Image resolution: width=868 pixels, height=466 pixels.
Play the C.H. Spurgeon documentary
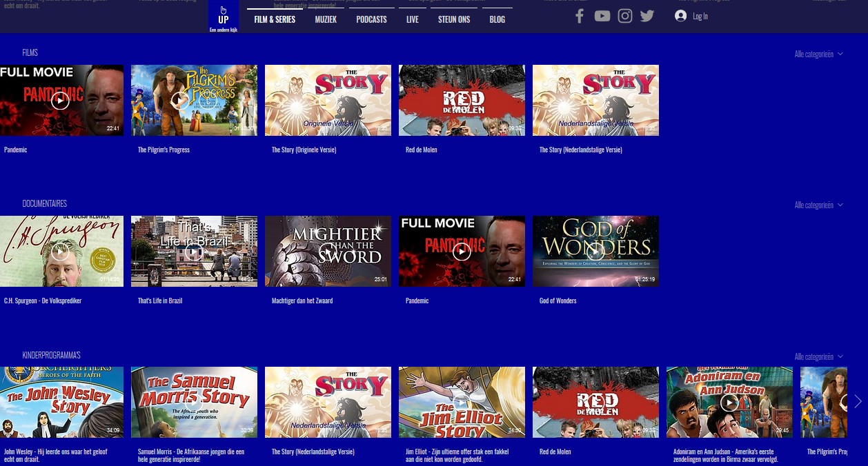60,252
